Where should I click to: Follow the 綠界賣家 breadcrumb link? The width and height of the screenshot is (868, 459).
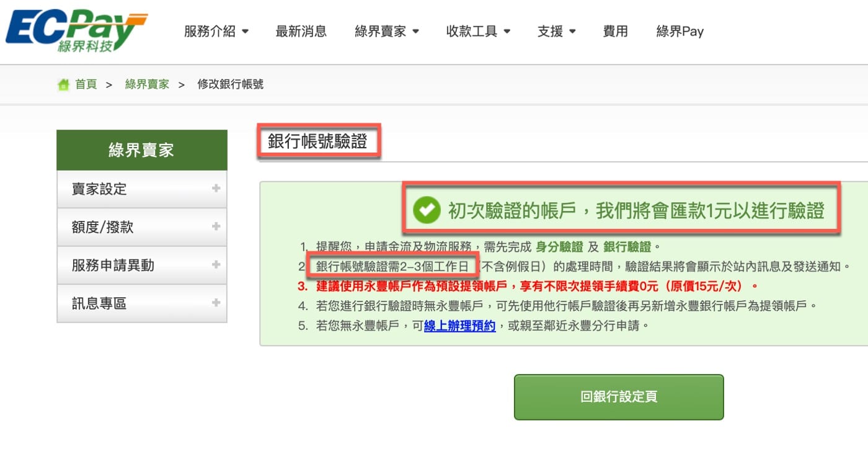click(x=147, y=84)
